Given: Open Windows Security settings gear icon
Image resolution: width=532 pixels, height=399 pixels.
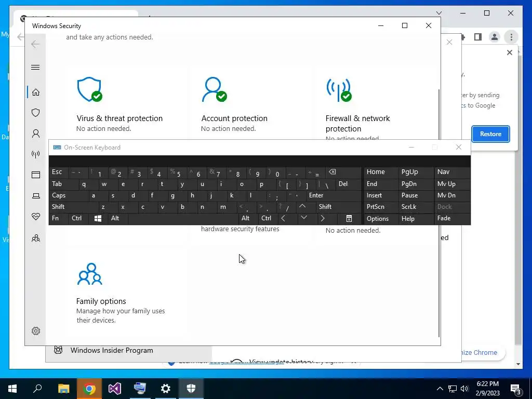Looking at the screenshot, I should (x=36, y=331).
